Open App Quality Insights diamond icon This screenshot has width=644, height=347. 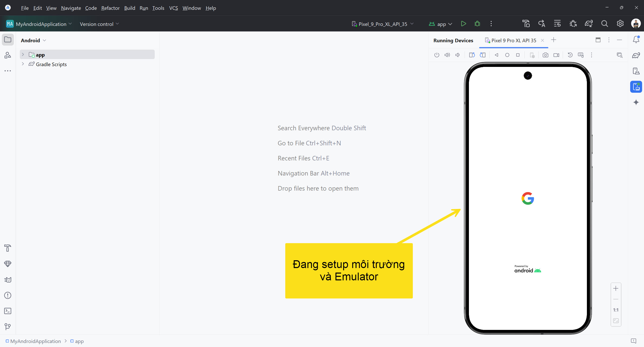pos(8,264)
